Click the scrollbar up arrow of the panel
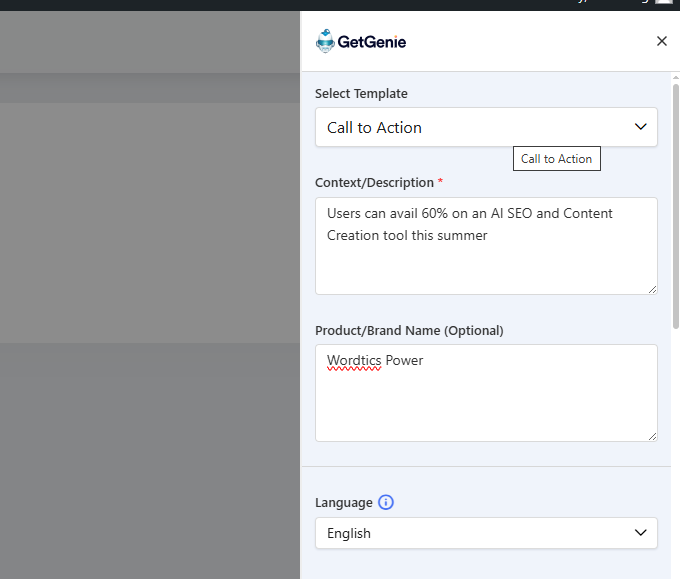Screen dimensions: 680x579 [676, 78]
